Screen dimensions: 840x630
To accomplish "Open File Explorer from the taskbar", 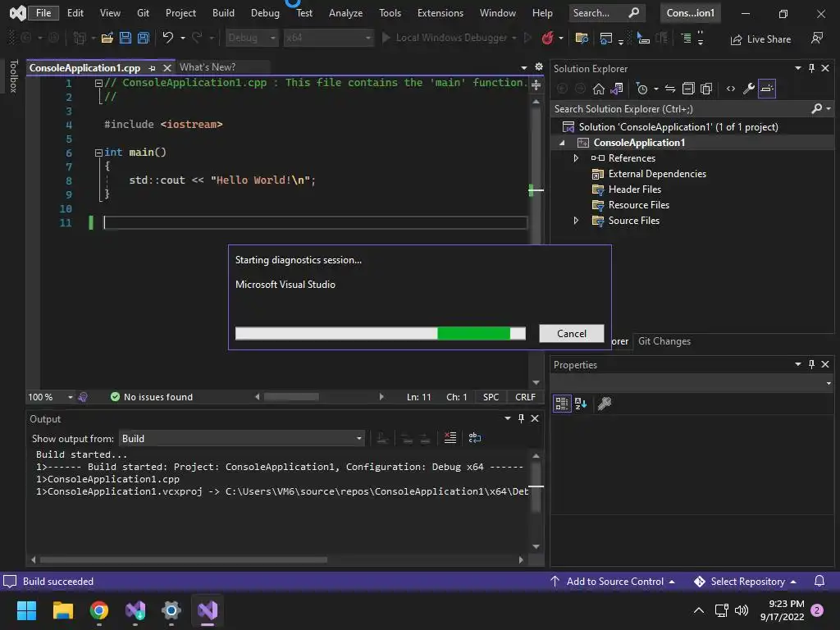I will click(x=62, y=610).
